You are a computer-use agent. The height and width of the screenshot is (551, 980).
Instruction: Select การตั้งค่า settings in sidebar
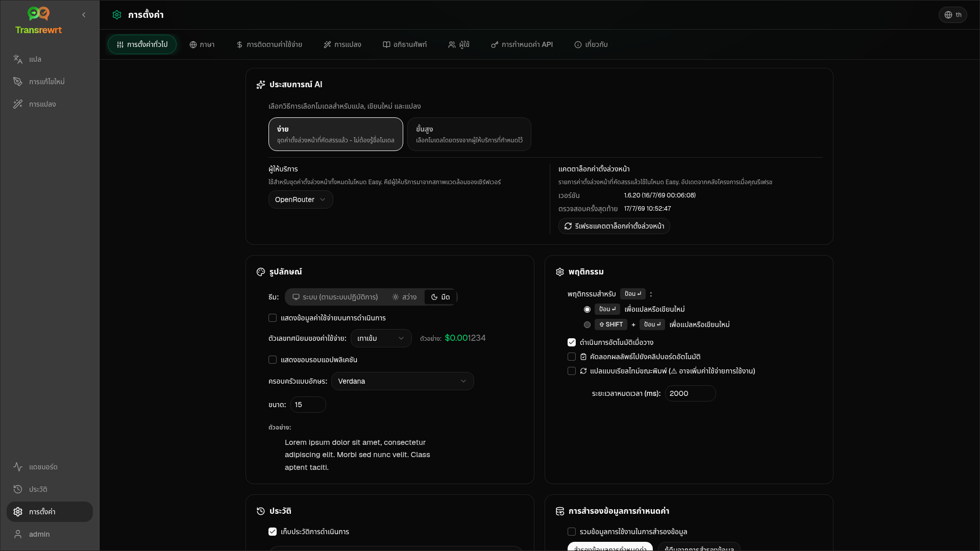pos(50,512)
